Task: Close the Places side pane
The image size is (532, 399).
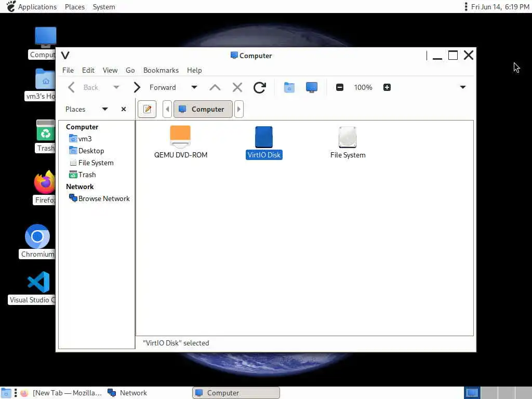Action: click(124, 109)
